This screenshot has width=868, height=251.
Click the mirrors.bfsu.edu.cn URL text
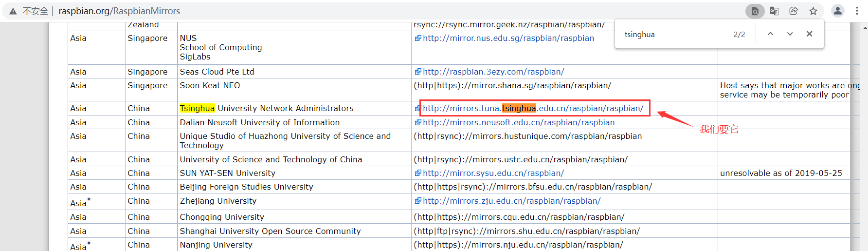(533, 187)
